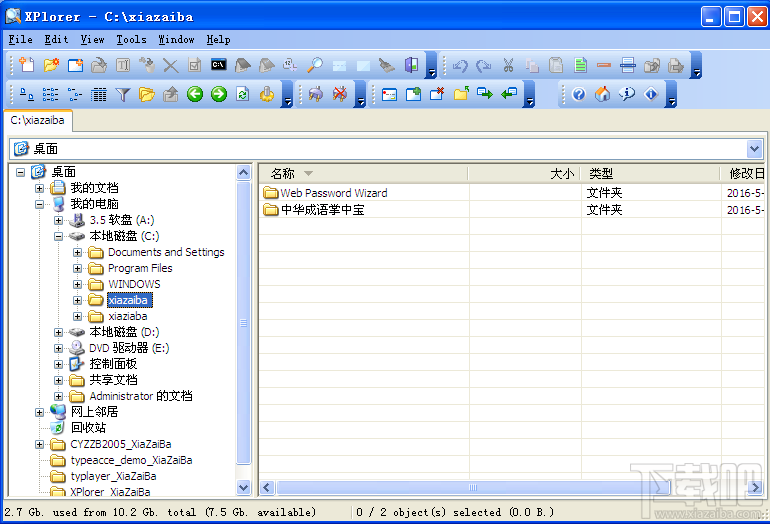Sort by the 名称 column header
Screen dimensions: 770x524
363,173
